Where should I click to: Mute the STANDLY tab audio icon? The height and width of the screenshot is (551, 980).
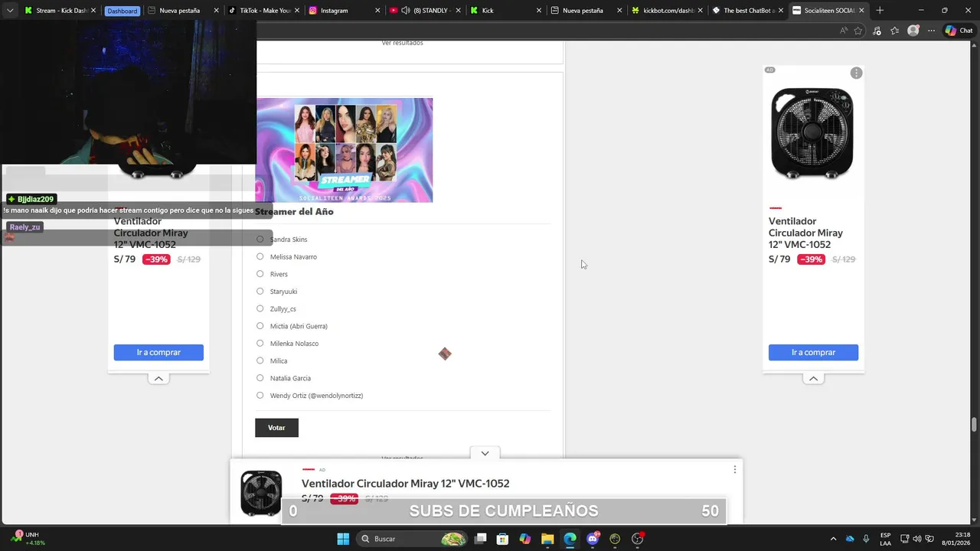coord(406,11)
